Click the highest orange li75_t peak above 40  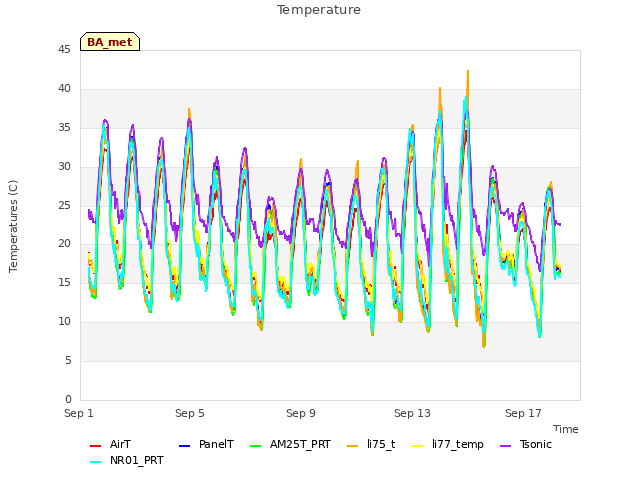(468, 71)
